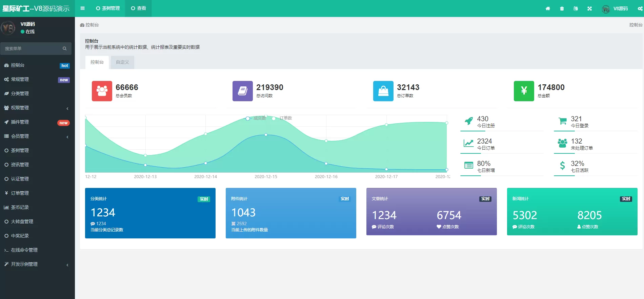644x299 pixels.
Task: Toggle the 订单数 legend series in chart
Action: pyautogui.click(x=282, y=118)
